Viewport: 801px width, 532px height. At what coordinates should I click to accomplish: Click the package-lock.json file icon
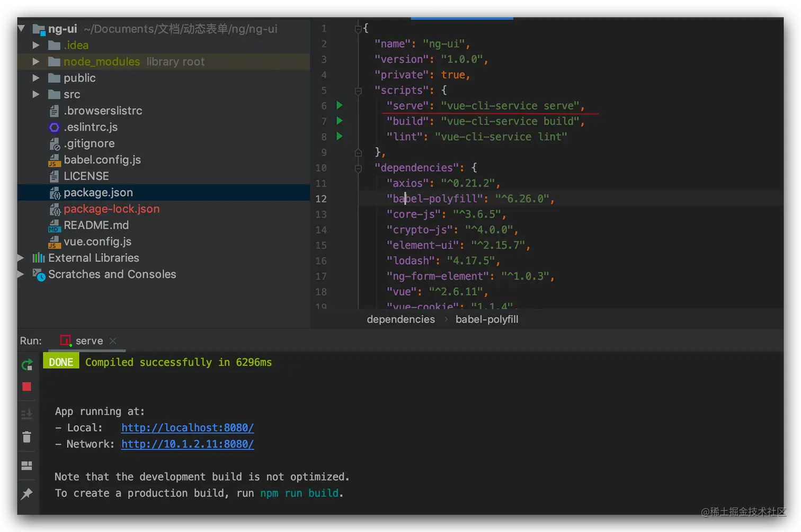click(54, 209)
